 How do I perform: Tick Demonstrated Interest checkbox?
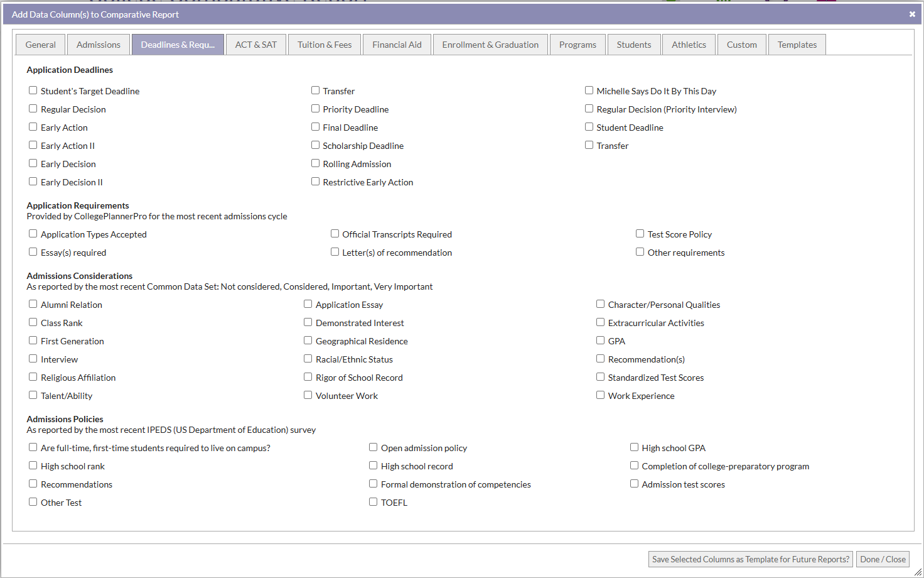(x=308, y=322)
